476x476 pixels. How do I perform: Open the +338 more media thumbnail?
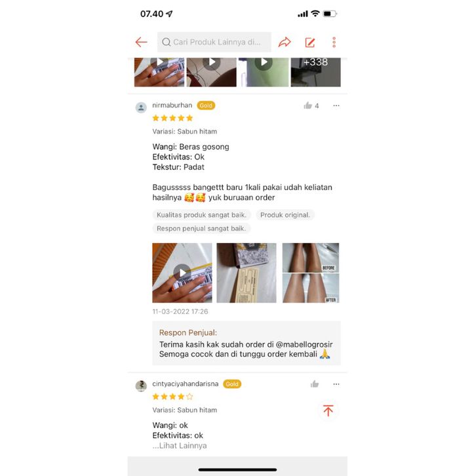[x=315, y=72]
